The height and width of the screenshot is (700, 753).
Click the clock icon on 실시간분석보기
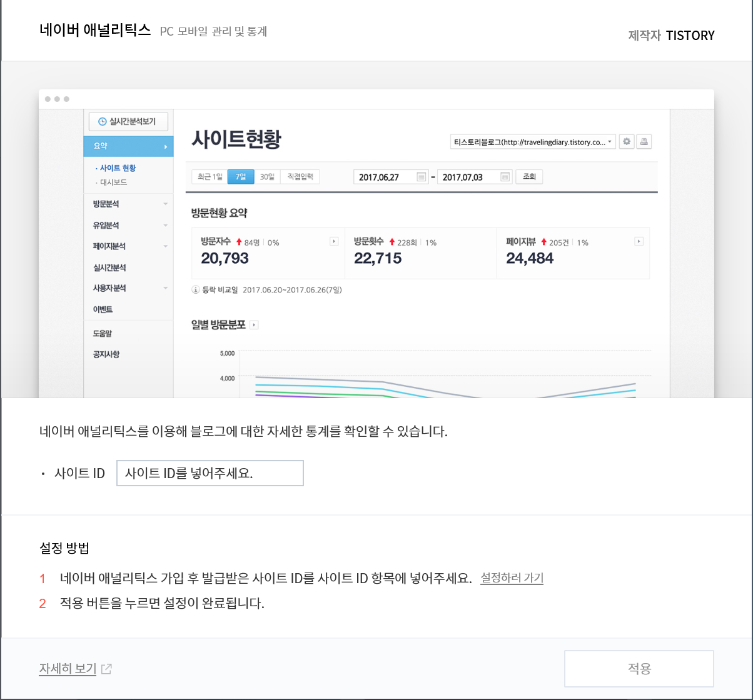(x=103, y=121)
